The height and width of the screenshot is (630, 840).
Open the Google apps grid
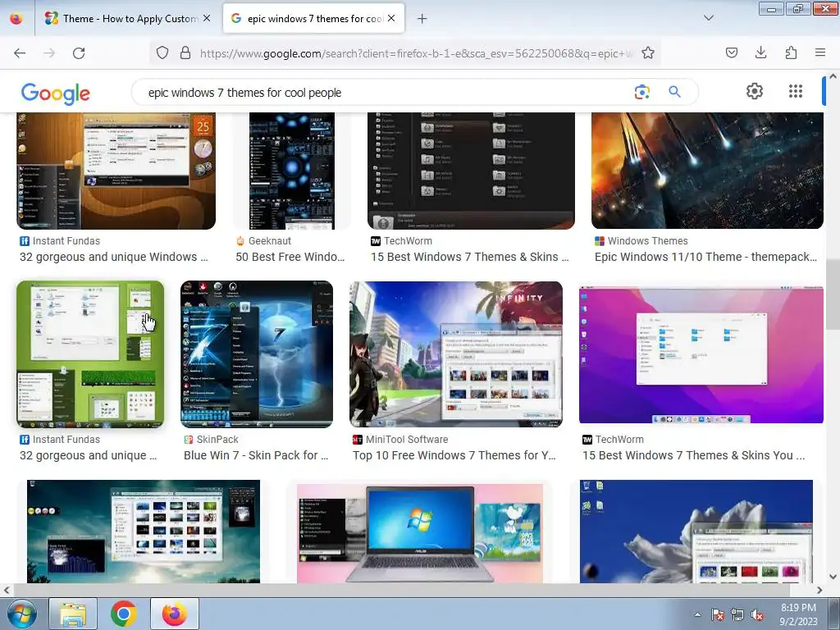tap(796, 91)
